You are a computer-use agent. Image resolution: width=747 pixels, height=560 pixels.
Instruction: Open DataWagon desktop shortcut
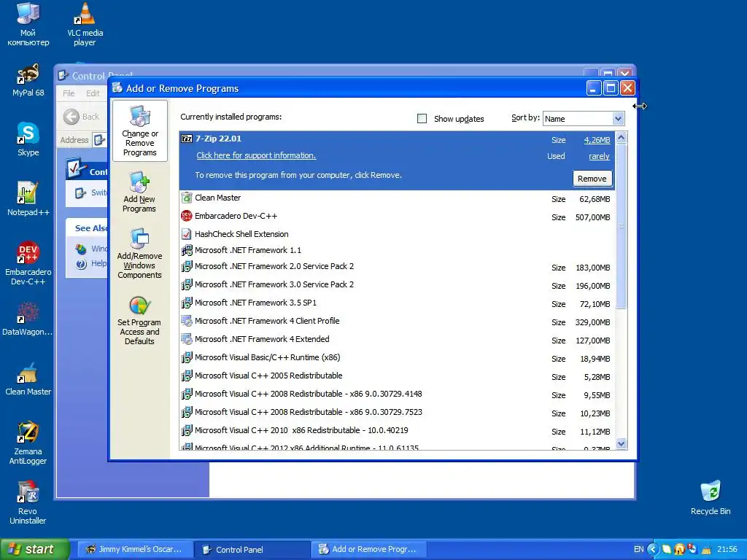coord(28,312)
